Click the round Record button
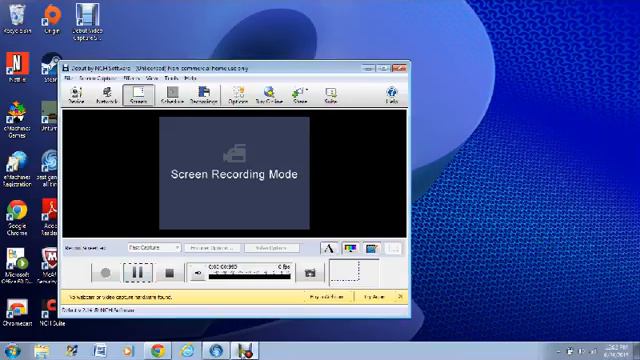640x360 pixels. (106, 273)
